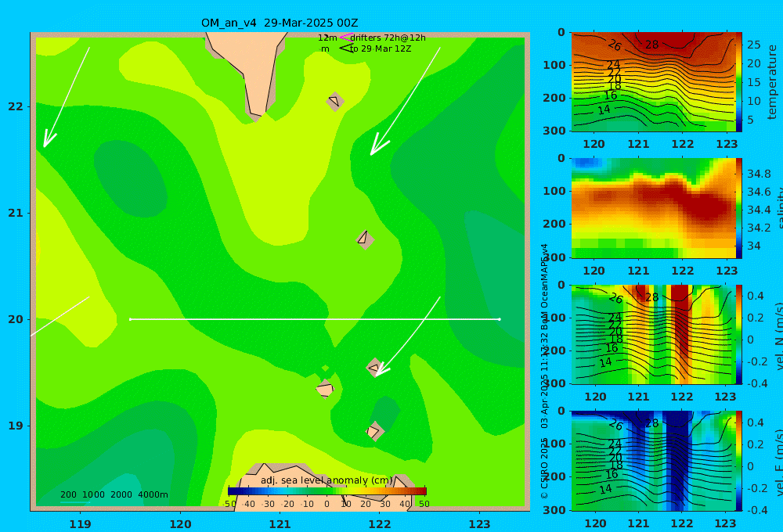Image resolution: width=783 pixels, height=532 pixels.
Task: Select the vel. E colorbar
Action: click(x=739, y=461)
